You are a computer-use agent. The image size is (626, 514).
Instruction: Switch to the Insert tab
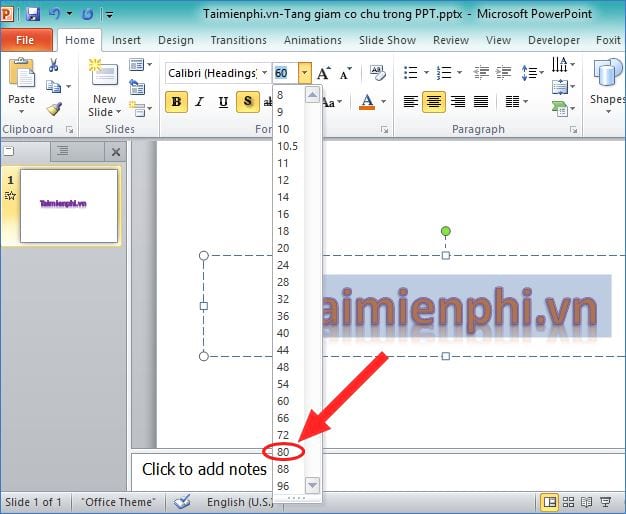(126, 40)
